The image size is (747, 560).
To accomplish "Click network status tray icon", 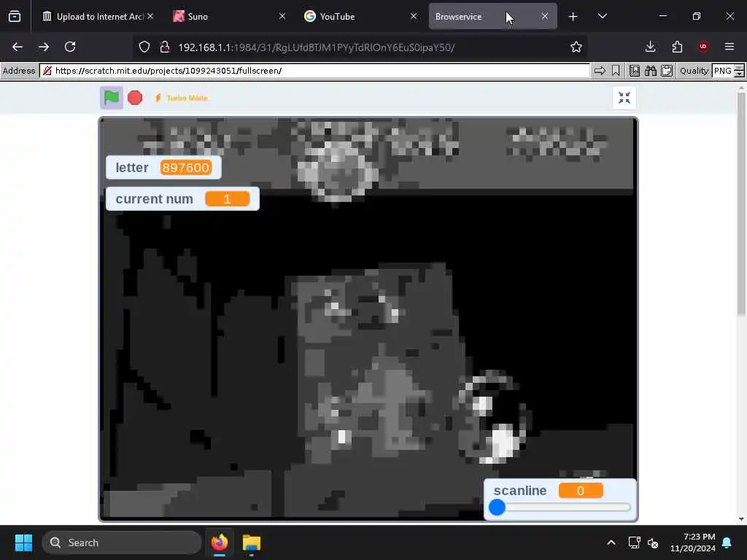I will pyautogui.click(x=634, y=542).
